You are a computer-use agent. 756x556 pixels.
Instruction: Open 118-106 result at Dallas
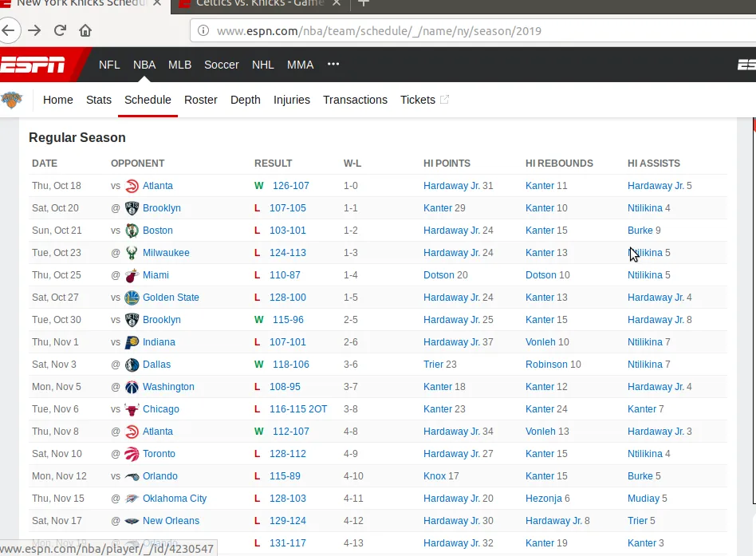tap(291, 365)
